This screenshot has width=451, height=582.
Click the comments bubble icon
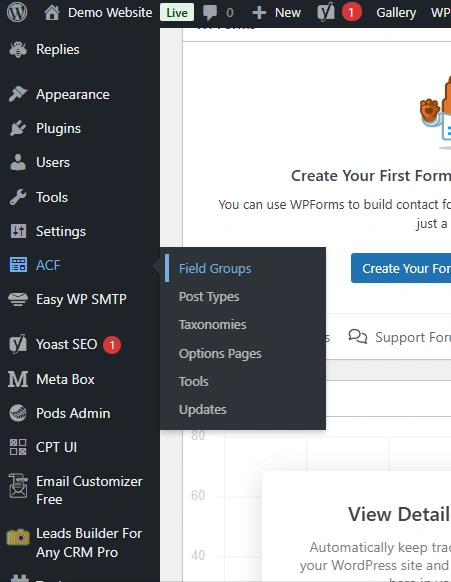point(210,13)
